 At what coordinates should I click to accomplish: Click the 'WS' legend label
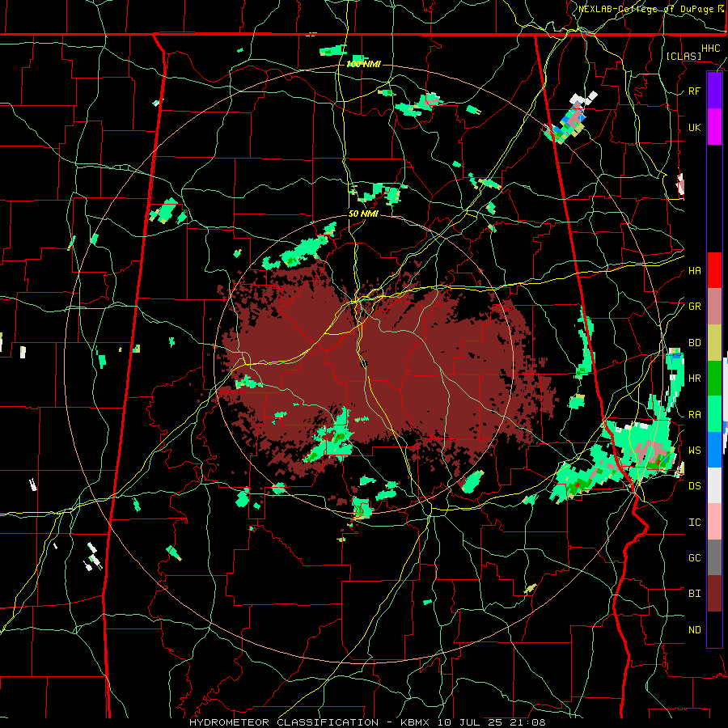coord(695,451)
